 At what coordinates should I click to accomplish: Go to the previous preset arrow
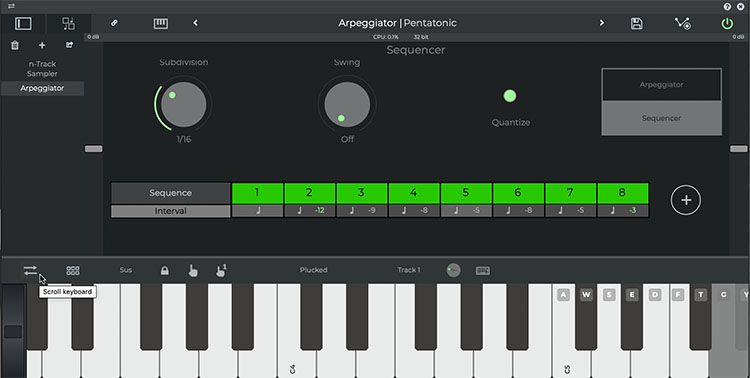tap(195, 23)
